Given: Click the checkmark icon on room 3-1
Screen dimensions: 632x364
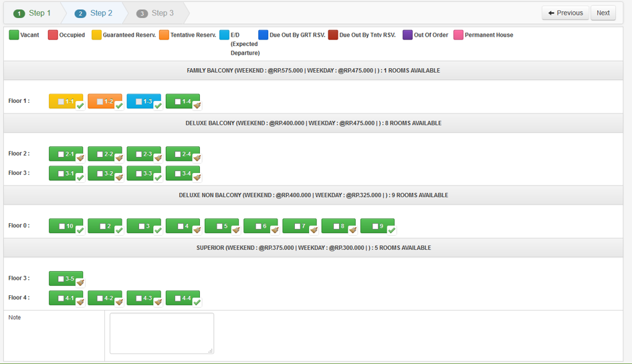Looking at the screenshot, I should pos(80,178).
